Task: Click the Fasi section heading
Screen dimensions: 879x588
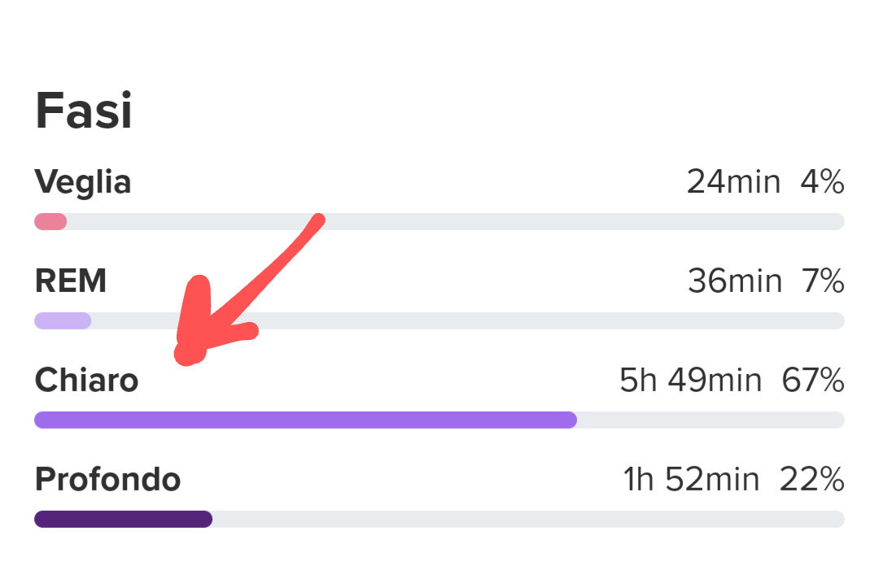Action: click(x=84, y=111)
